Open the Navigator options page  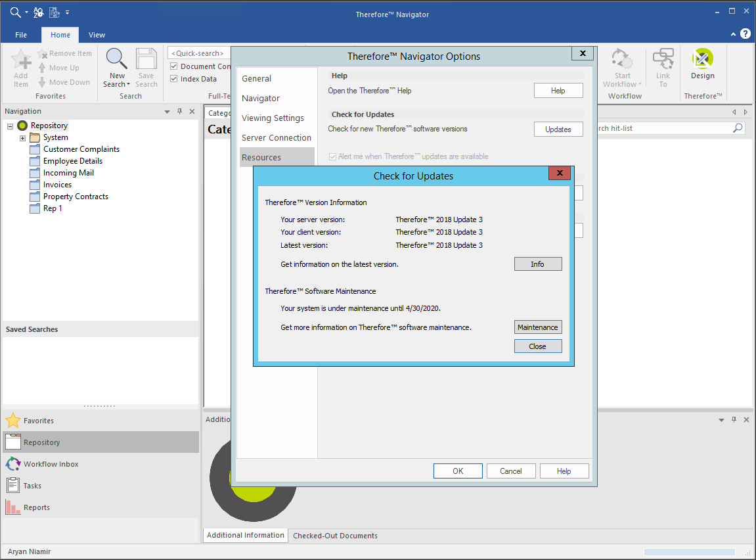pos(277,99)
